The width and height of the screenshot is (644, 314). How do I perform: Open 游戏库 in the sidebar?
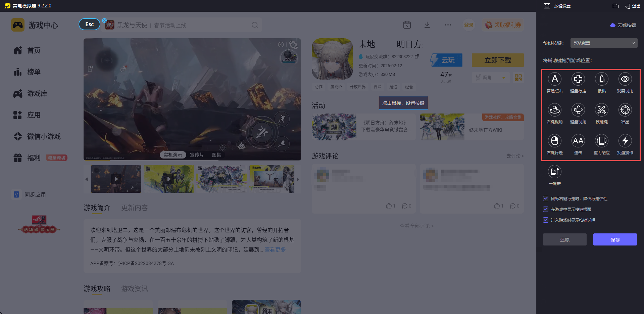31,93
